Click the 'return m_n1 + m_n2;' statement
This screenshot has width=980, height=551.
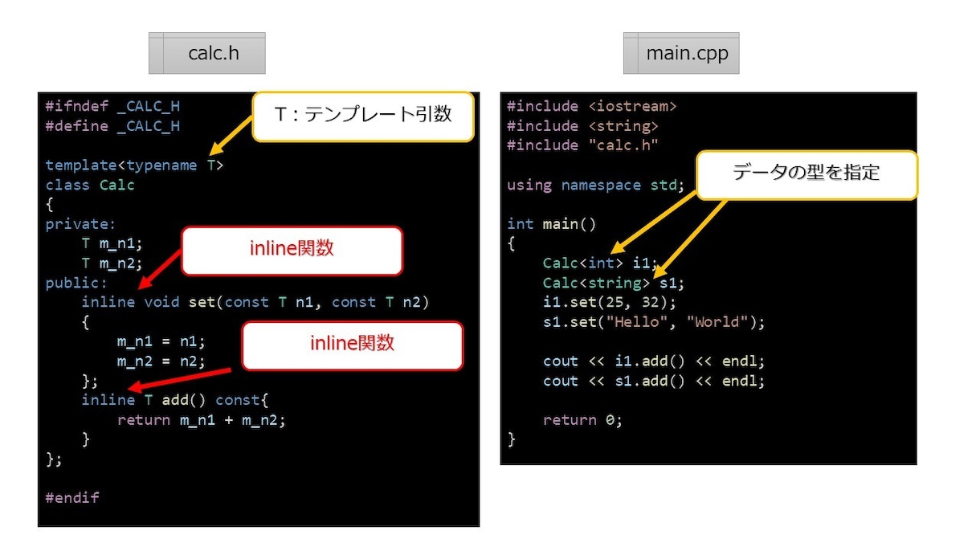[x=202, y=420]
